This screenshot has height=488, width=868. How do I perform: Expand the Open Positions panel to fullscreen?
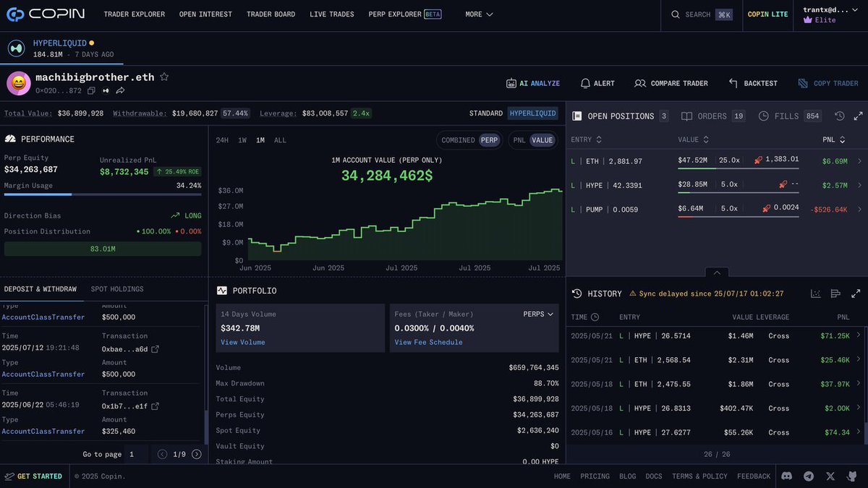(x=858, y=116)
